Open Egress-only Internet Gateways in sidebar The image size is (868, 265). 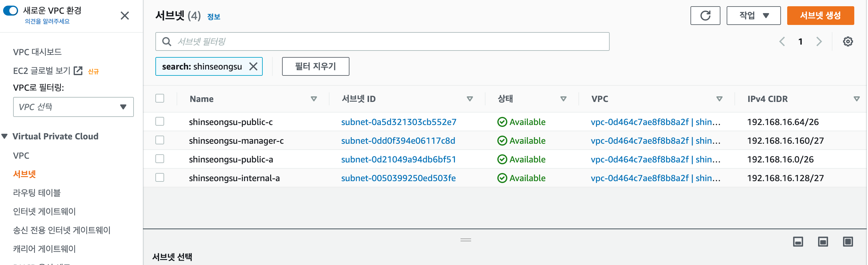pos(62,230)
